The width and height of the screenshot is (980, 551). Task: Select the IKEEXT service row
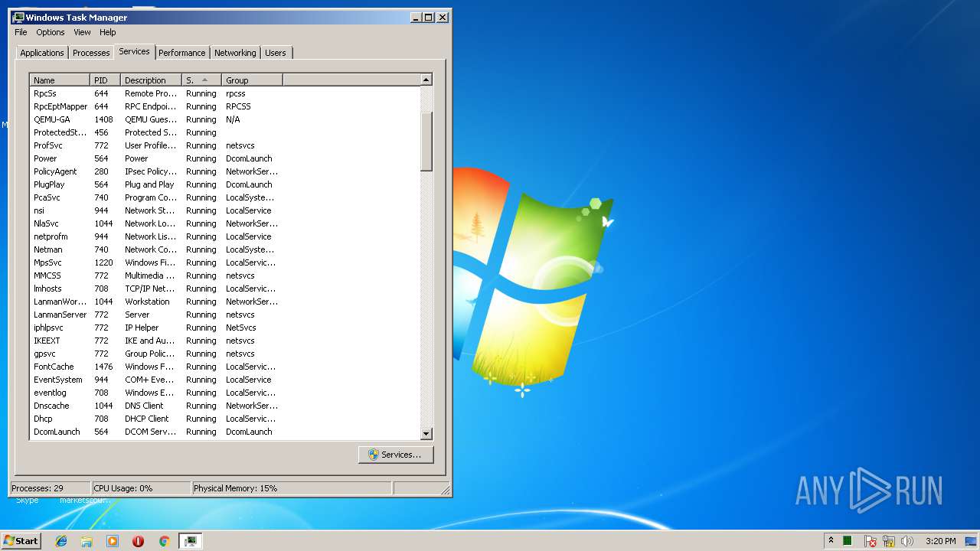tap(225, 341)
